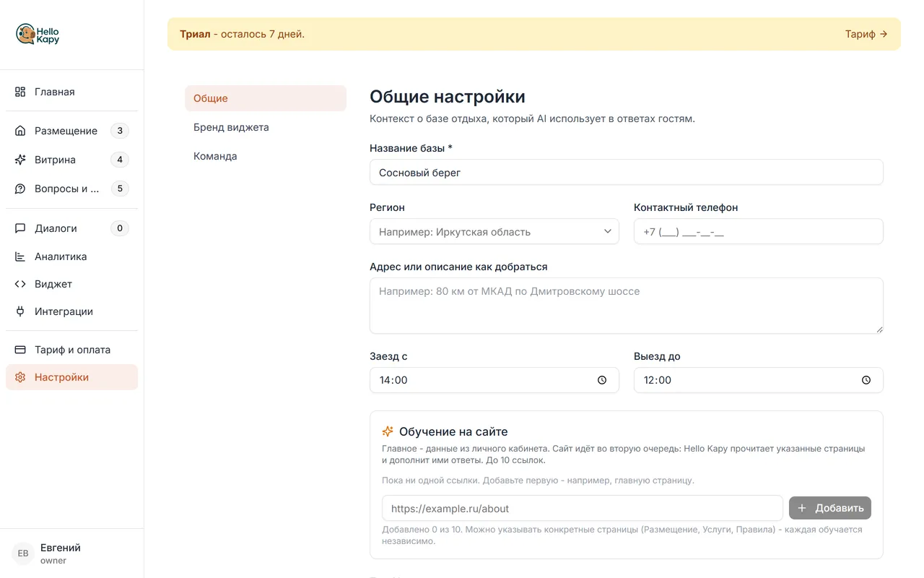
Task: Open the Аналитика section
Action: [71, 256]
